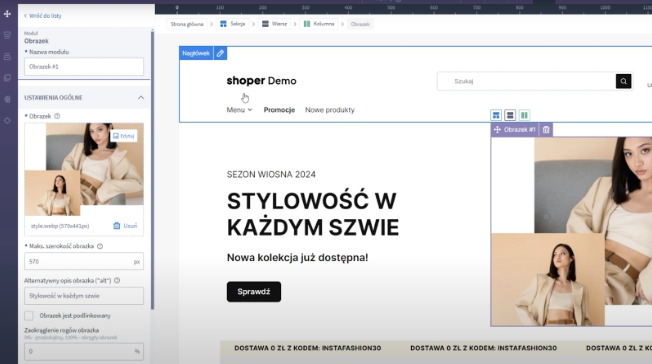Open the rows list icon in left sidebar
This screenshot has height=364, width=652.
tap(7, 56)
